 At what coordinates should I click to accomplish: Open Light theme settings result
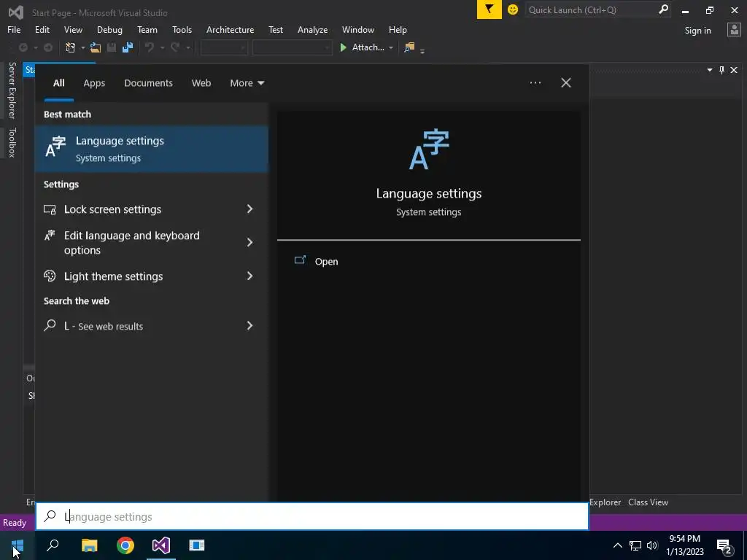pyautogui.click(x=152, y=276)
